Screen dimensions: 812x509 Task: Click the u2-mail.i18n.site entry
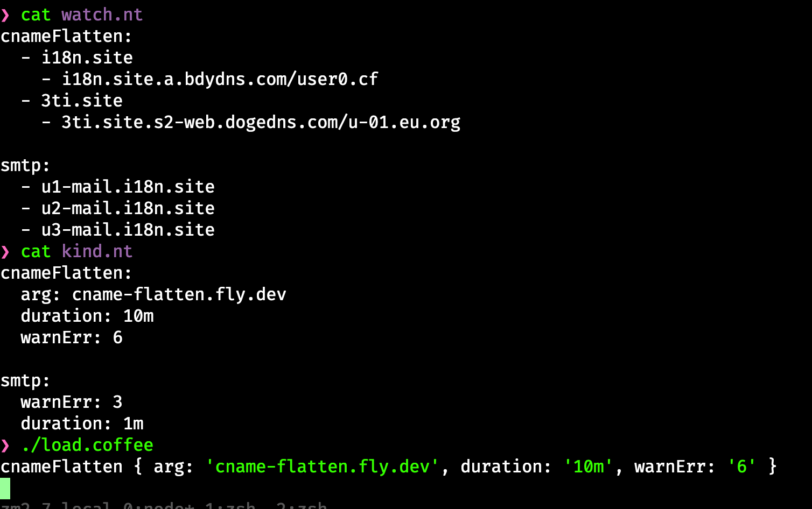[128, 209]
